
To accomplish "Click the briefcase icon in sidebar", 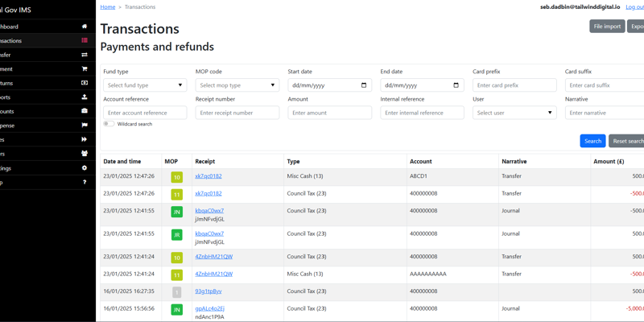I will 84,111.
